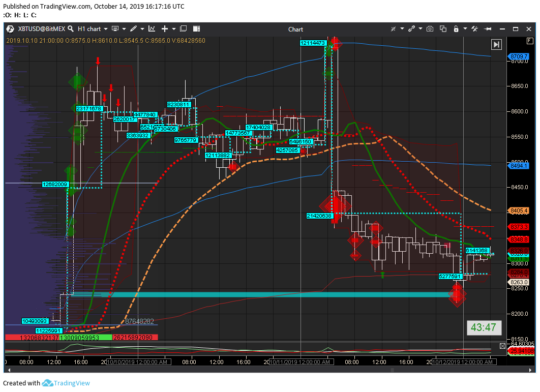Click the horizontal scrollbar thumb at bottom
Viewport: 540px width, 392px height.
[x=392, y=370]
